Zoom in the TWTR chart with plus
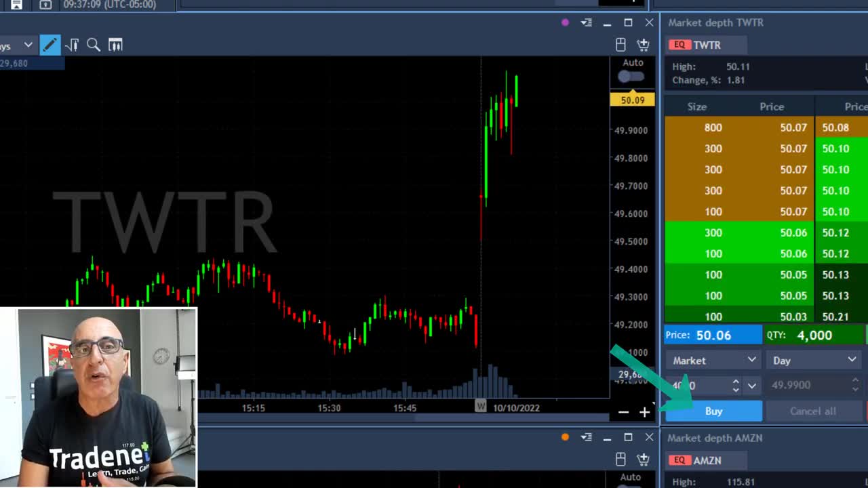Viewport: 868px width, 488px height. point(644,411)
